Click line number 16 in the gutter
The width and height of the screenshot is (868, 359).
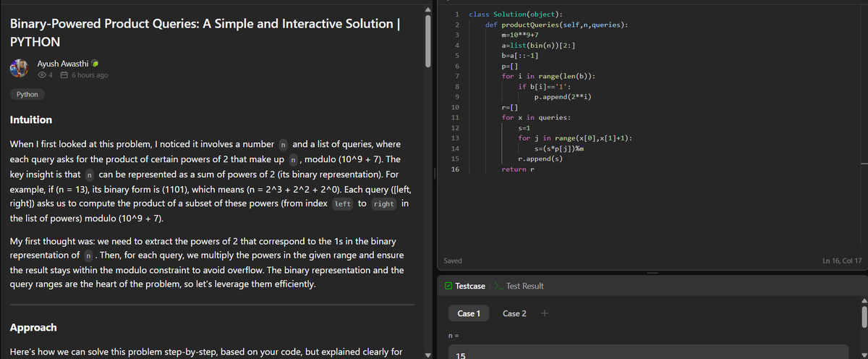click(455, 169)
